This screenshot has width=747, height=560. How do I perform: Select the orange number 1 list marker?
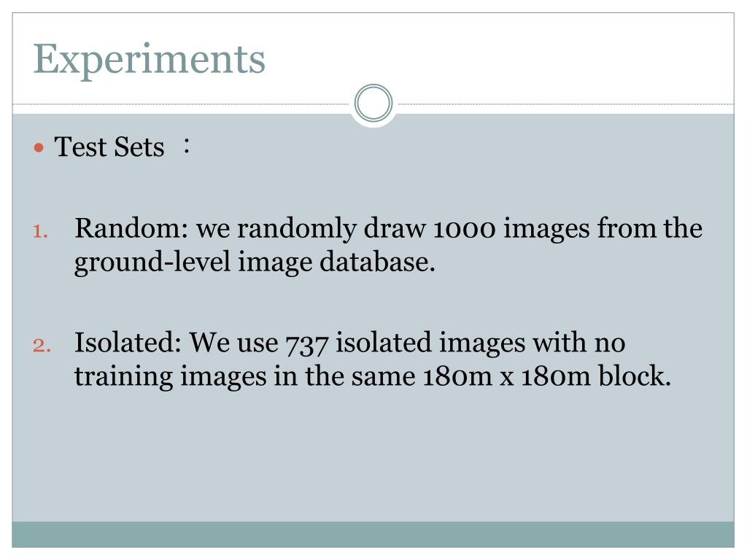pos(40,231)
